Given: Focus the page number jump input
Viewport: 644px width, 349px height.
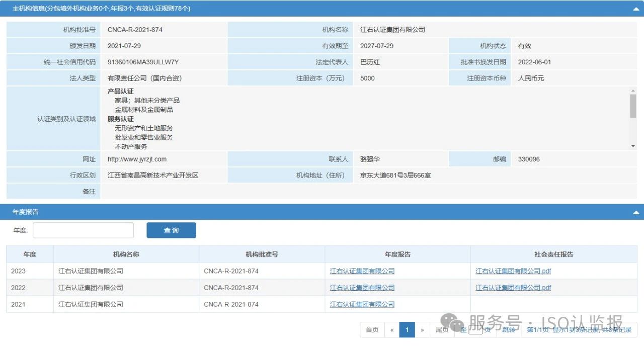Looking at the screenshot, I should 475,330.
